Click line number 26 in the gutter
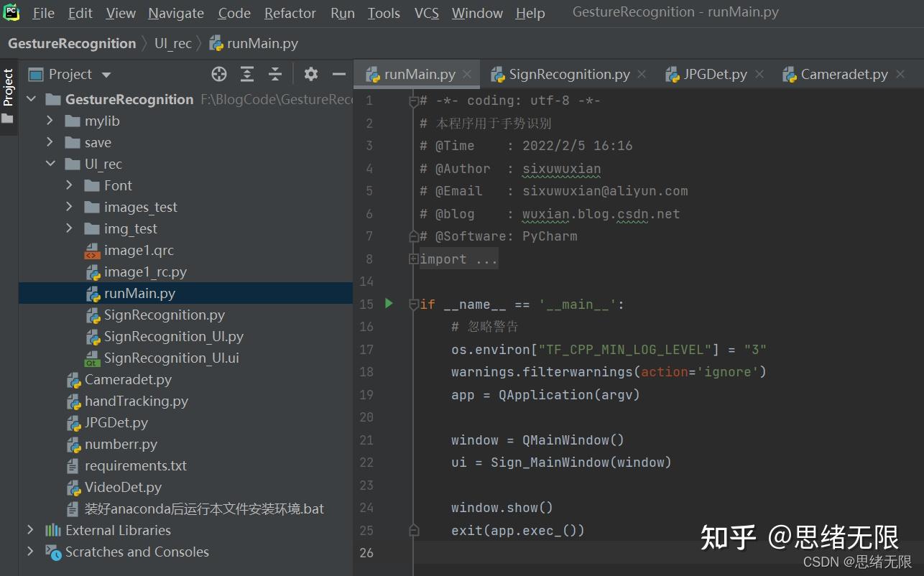The width and height of the screenshot is (924, 576). [x=366, y=552]
